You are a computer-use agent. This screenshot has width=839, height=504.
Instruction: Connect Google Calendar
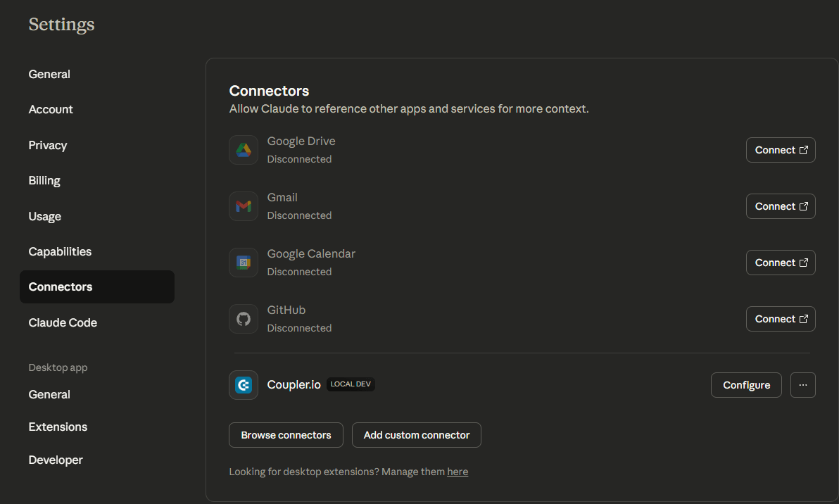click(780, 263)
